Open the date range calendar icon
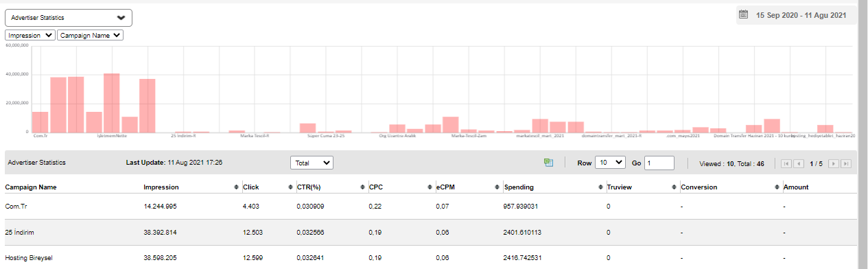Viewport: 868px width, 269px height. tap(743, 14)
